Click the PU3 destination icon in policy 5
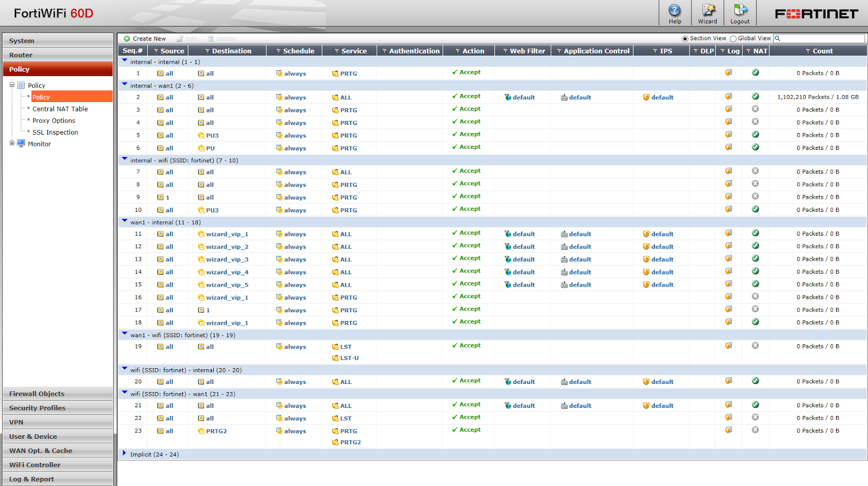This screenshot has width=868, height=486. click(x=201, y=136)
